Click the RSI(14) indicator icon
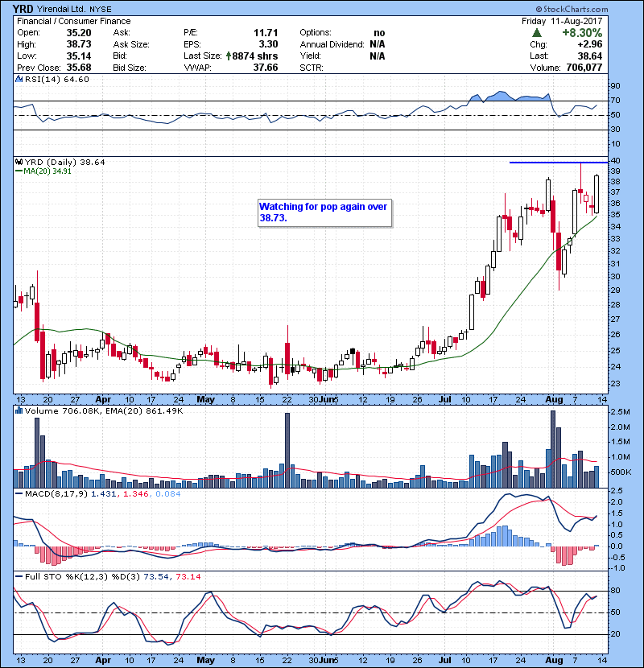Screen dimensions: 644x668 click(19, 79)
